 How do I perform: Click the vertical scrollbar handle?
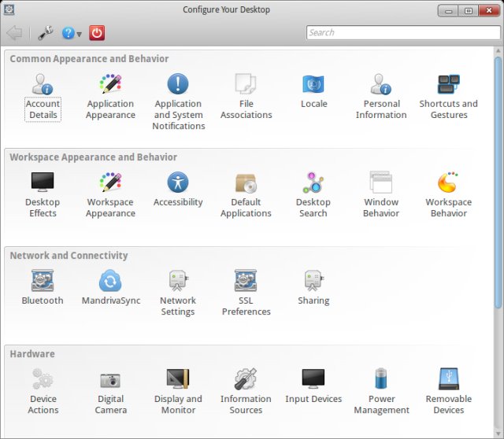click(498, 183)
